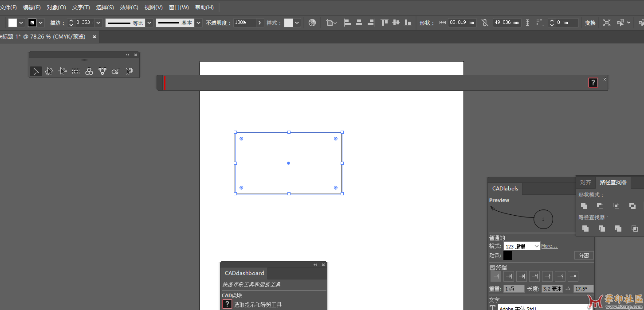Click the Unite shape mode icon
This screenshot has height=310, width=644.
(x=584, y=206)
